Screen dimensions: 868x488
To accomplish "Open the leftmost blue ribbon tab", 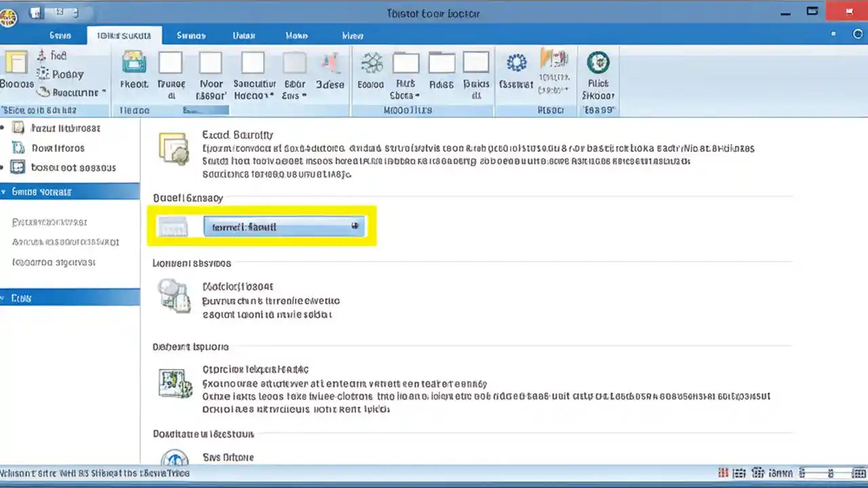I will pos(60,35).
